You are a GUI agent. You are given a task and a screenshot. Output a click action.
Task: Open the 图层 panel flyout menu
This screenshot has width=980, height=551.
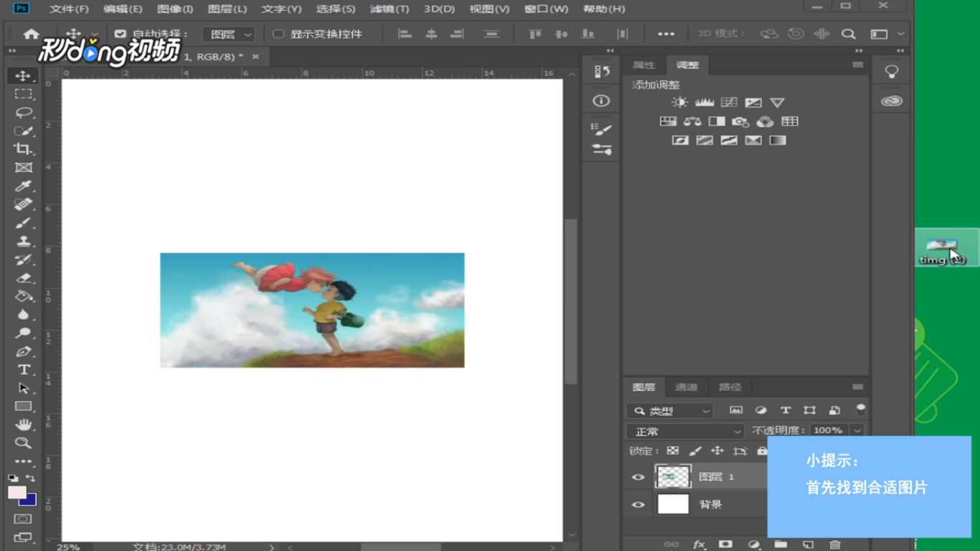[x=857, y=387]
